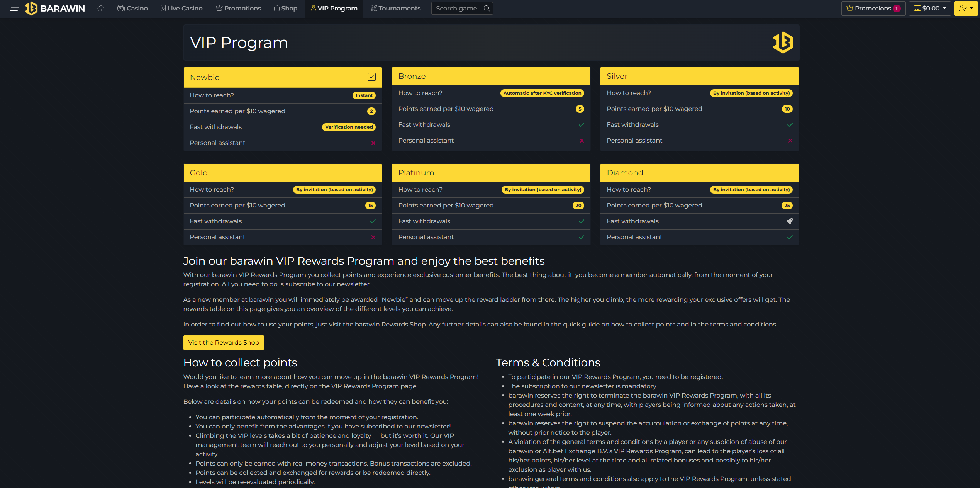Open the Tournaments menu item
The height and width of the screenshot is (488, 980).
click(x=395, y=8)
